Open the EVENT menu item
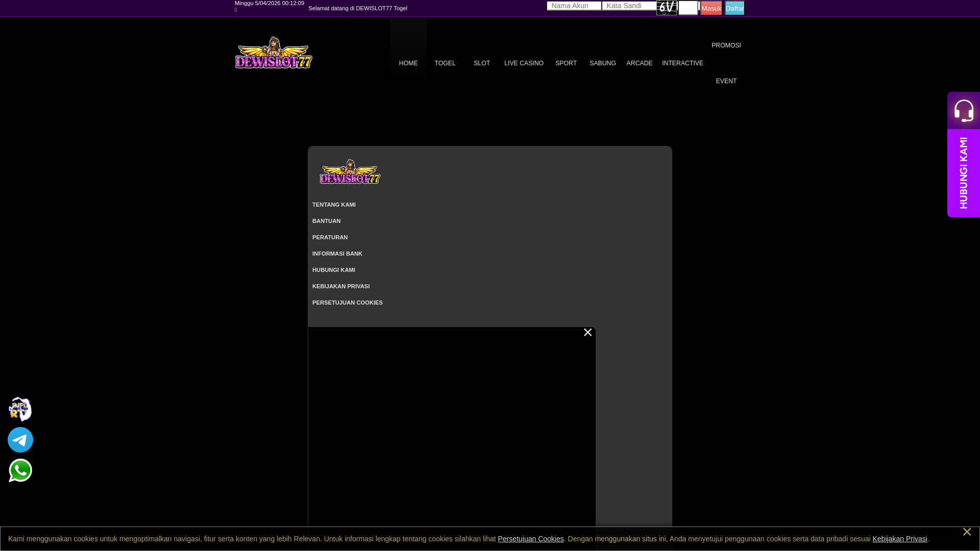The width and height of the screenshot is (980, 551). pos(726,81)
